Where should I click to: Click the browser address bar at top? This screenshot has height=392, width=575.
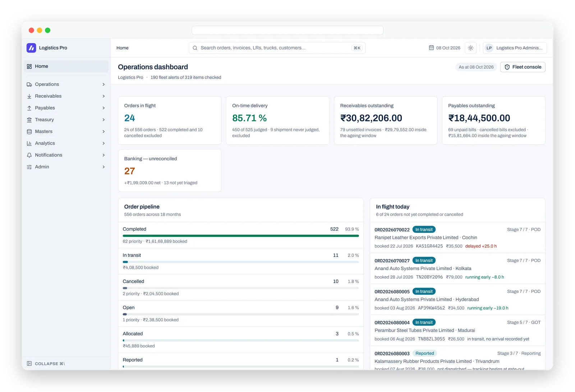tap(287, 30)
